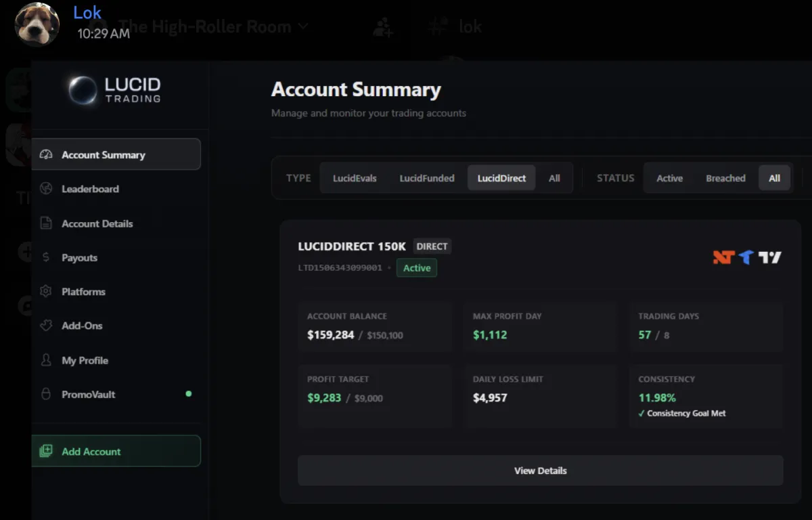Click the green Active status badge
This screenshot has width=812, height=520.
pos(417,268)
